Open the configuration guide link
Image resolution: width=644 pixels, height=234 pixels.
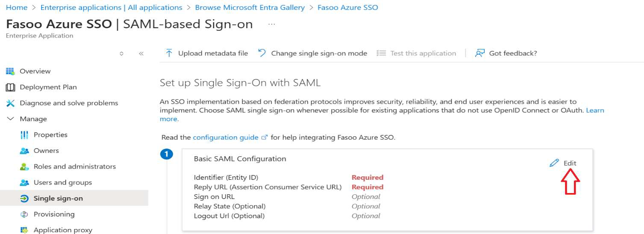[226, 137]
